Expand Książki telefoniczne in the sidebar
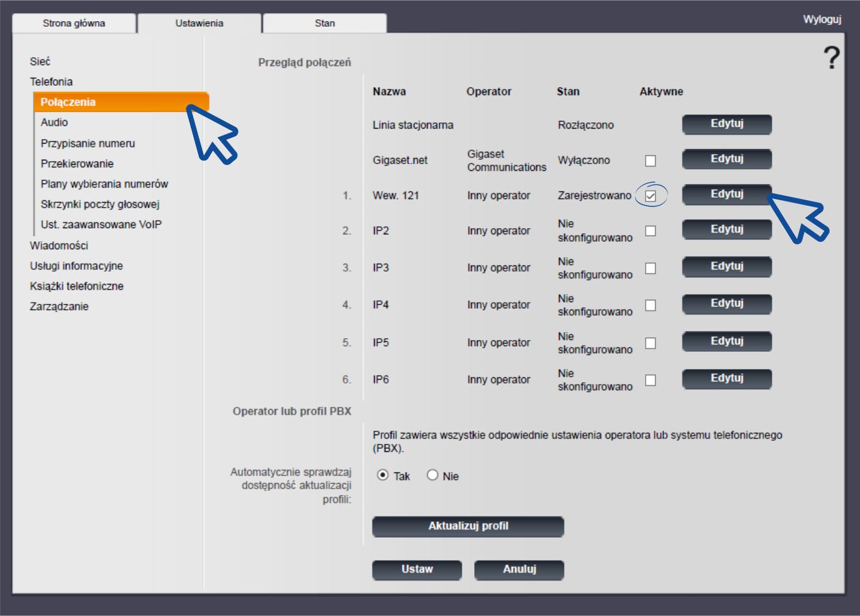The width and height of the screenshot is (860, 616). click(x=76, y=286)
